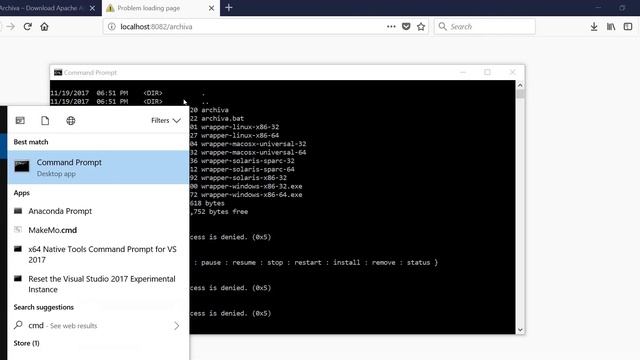Close the Command Prompt window

coord(513,72)
